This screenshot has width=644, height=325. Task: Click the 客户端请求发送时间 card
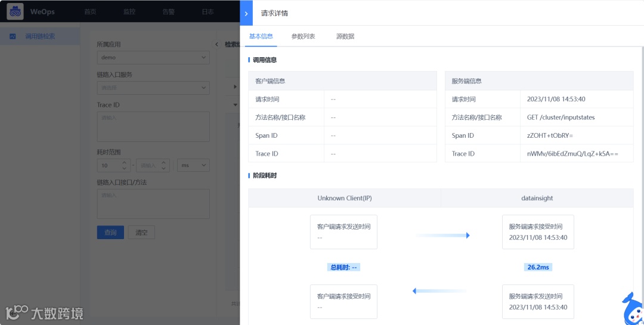coord(344,232)
